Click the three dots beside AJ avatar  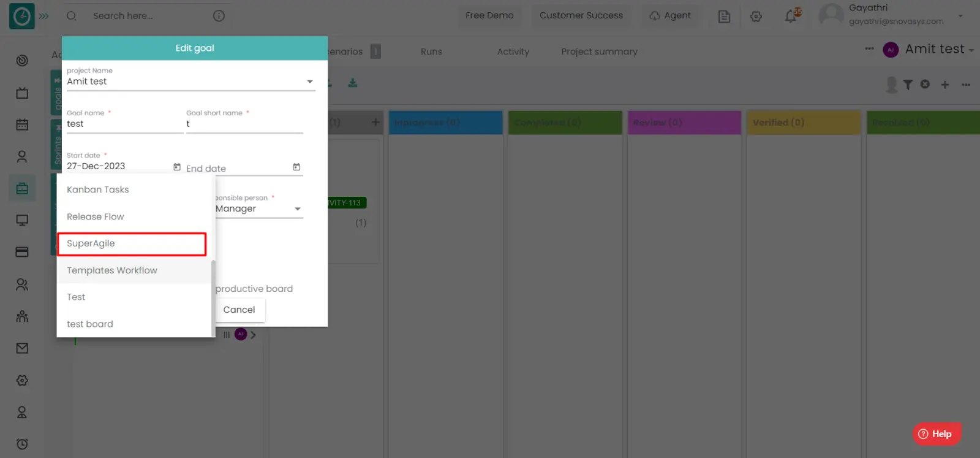pos(869,48)
